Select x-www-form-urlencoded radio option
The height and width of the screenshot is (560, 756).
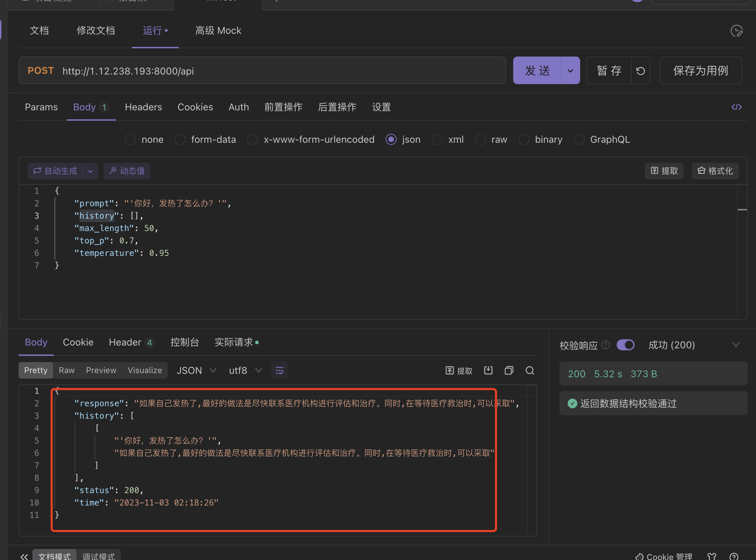[252, 139]
